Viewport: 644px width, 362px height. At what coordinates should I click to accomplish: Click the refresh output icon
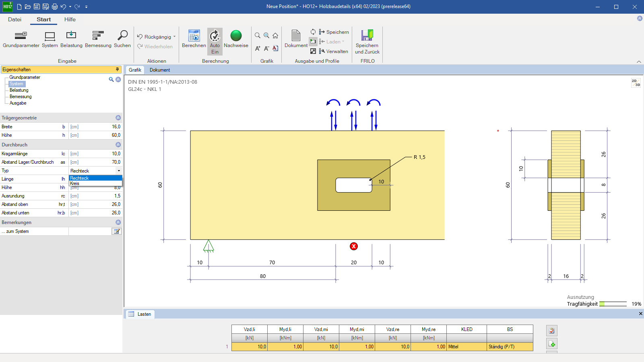tap(313, 32)
